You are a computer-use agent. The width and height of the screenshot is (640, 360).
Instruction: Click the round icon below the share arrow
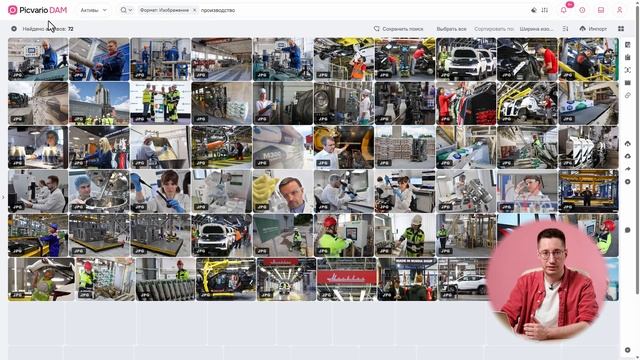[628, 182]
